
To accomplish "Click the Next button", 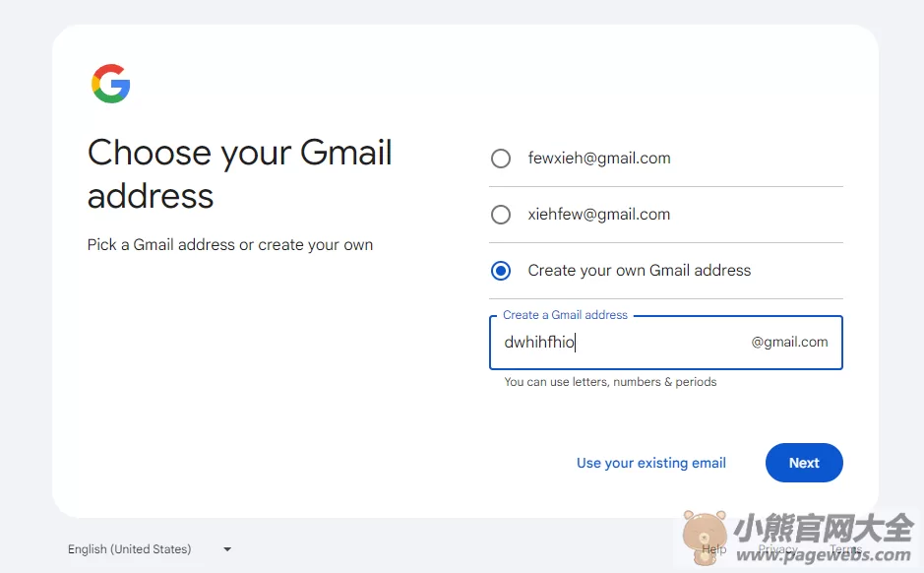I will (804, 463).
